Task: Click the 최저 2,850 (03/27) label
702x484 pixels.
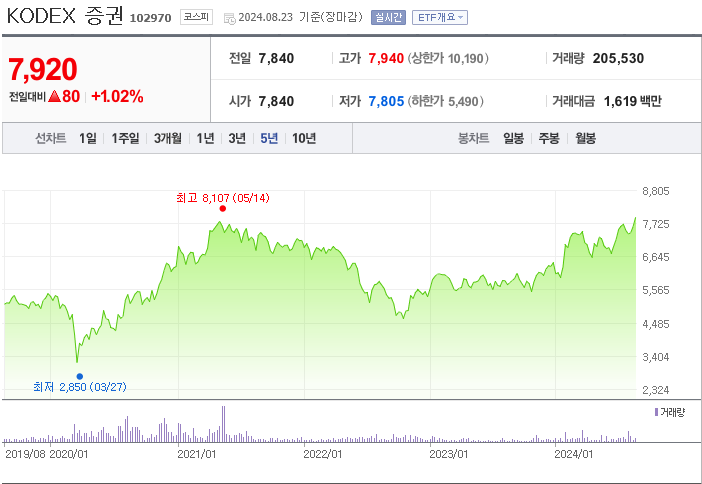Action: click(x=80, y=387)
